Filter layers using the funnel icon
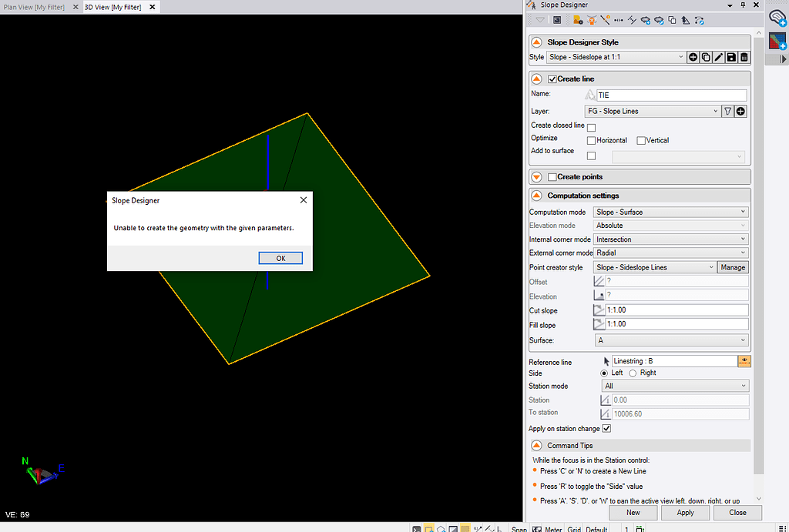This screenshot has width=789, height=532. pos(727,111)
